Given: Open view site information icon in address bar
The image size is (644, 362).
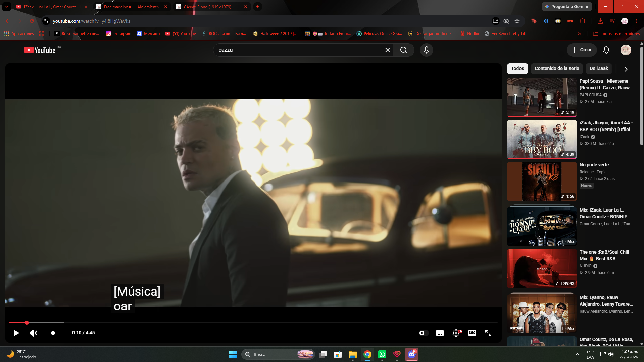Looking at the screenshot, I should pos(46,21).
